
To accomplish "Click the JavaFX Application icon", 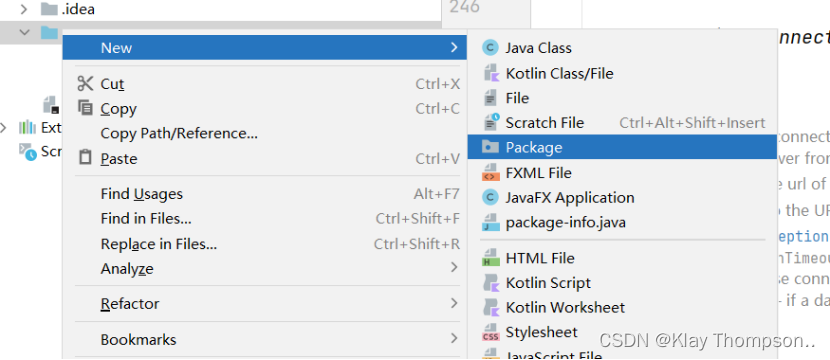I will pos(490,197).
